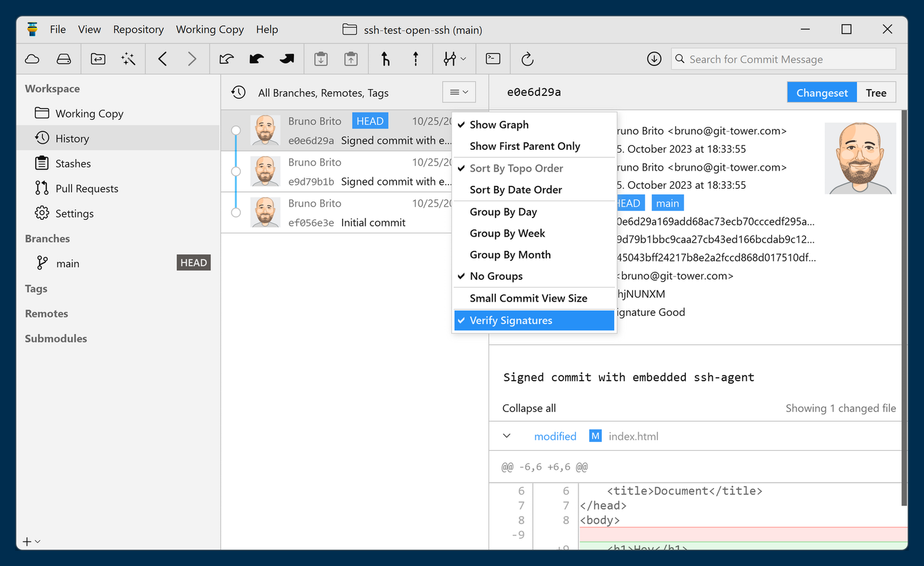This screenshot has height=566, width=924.
Task: Click the merge branch arrow icon
Action: tap(385, 59)
